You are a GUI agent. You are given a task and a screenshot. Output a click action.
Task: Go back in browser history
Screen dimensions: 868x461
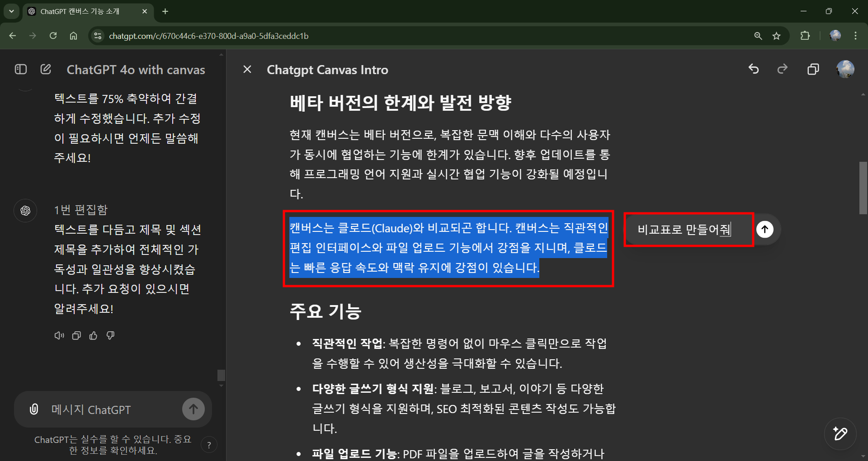coord(13,36)
